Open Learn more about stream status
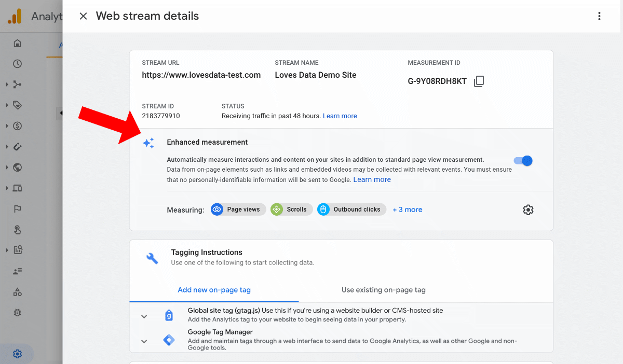 [x=340, y=116]
